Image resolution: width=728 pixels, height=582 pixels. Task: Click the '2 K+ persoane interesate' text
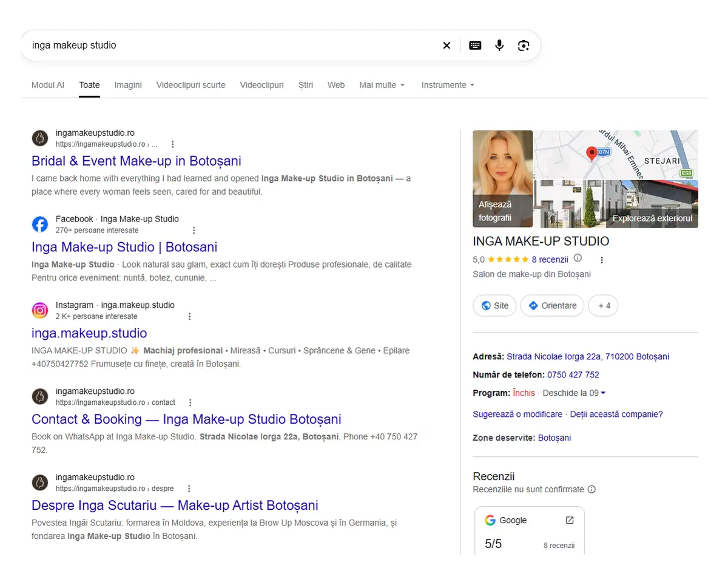96,317
